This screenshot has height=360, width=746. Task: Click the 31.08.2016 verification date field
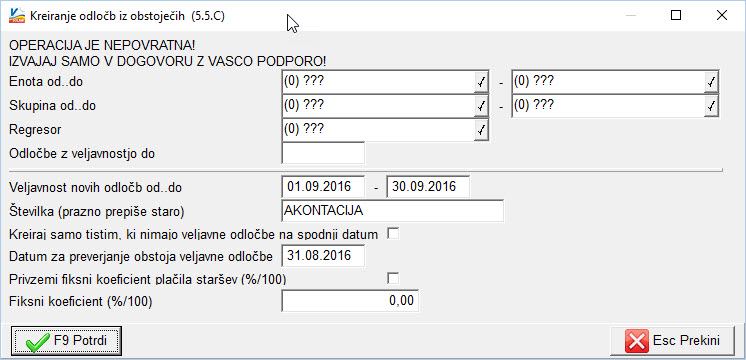[x=324, y=256]
